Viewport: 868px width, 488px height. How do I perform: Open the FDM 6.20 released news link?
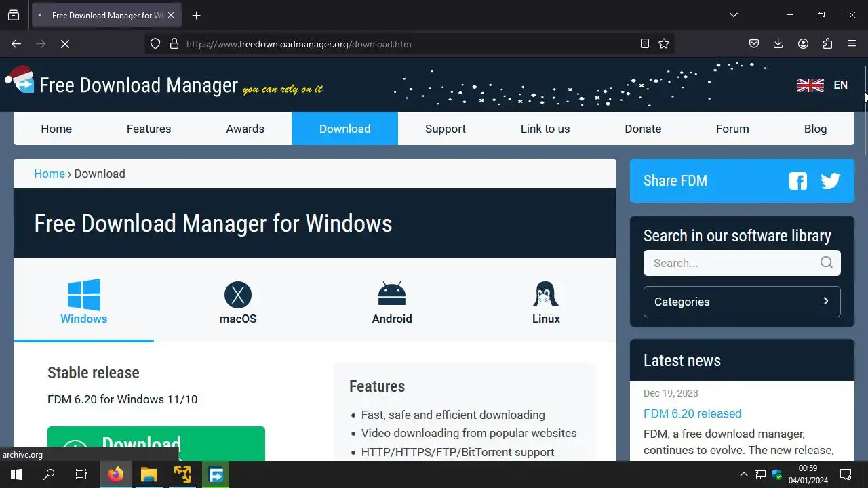tap(692, 413)
